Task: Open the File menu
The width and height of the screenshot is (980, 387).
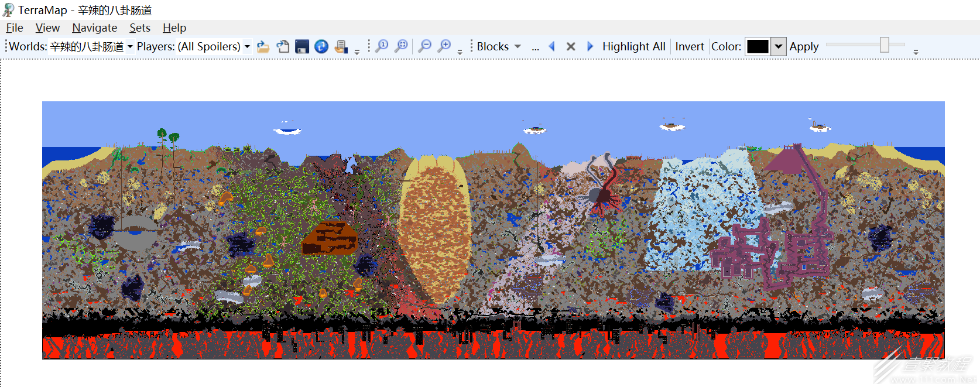Action: [15, 28]
